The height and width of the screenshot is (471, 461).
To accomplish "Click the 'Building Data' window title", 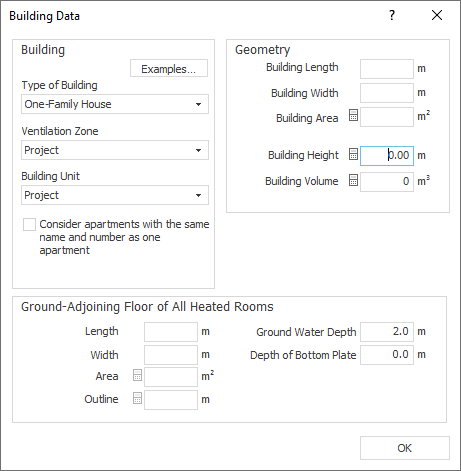I will (x=44, y=16).
